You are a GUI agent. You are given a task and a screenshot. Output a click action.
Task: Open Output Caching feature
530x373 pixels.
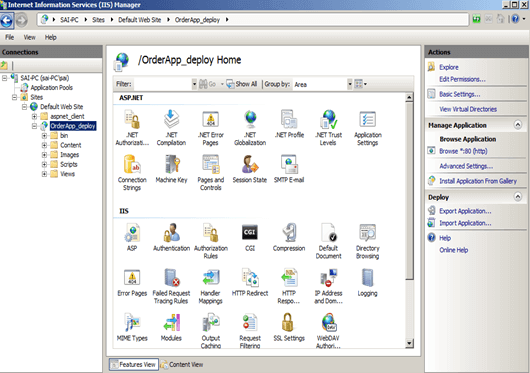pos(211,331)
